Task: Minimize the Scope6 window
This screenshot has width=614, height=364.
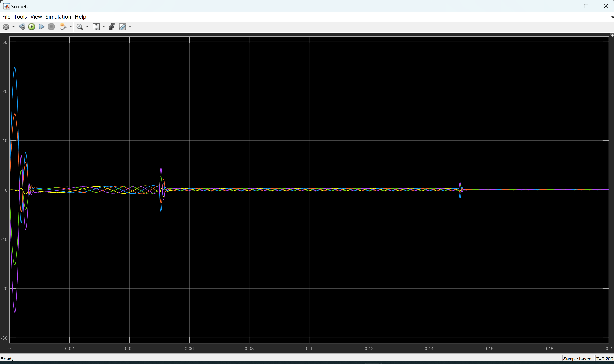Action: (x=567, y=6)
